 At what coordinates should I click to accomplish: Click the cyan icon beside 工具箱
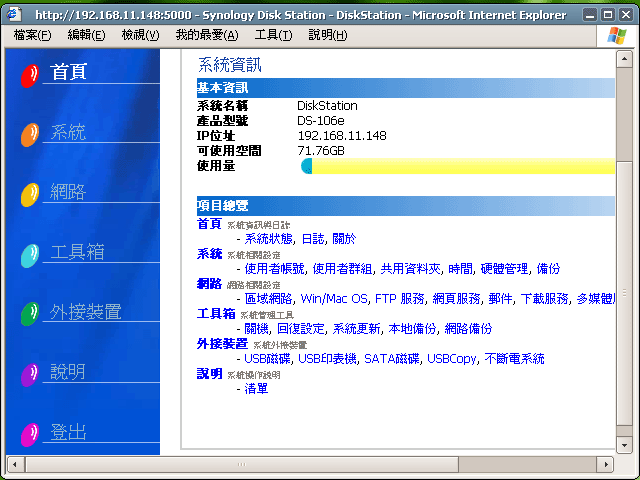(30, 256)
